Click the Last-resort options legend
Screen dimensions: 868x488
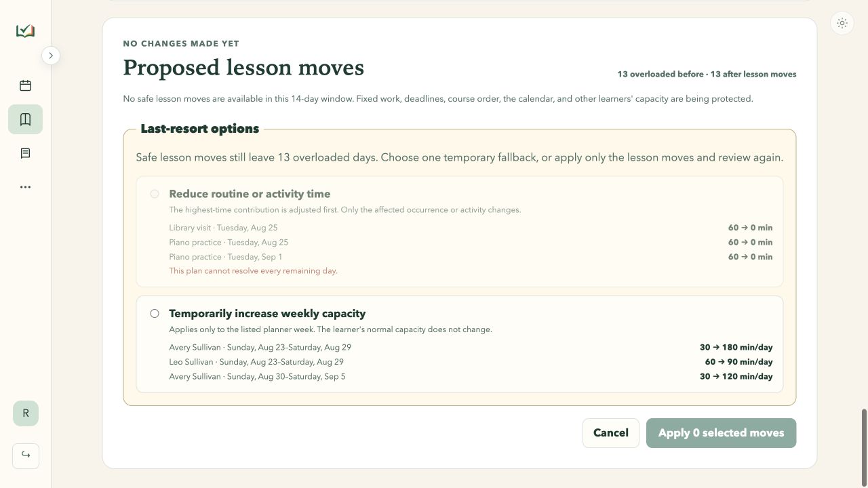(200, 129)
